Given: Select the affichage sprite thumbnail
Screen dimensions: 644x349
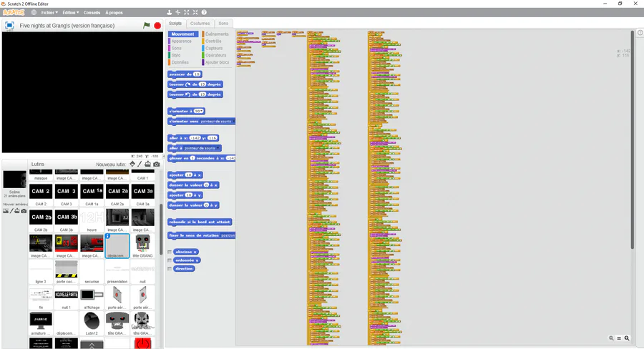Looking at the screenshot, I should 92,298.
